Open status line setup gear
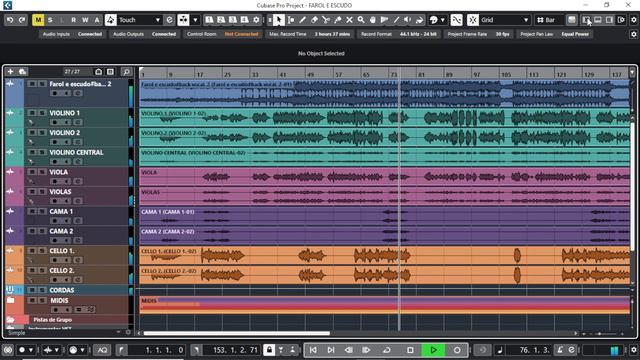The image size is (640, 360). pos(633,34)
